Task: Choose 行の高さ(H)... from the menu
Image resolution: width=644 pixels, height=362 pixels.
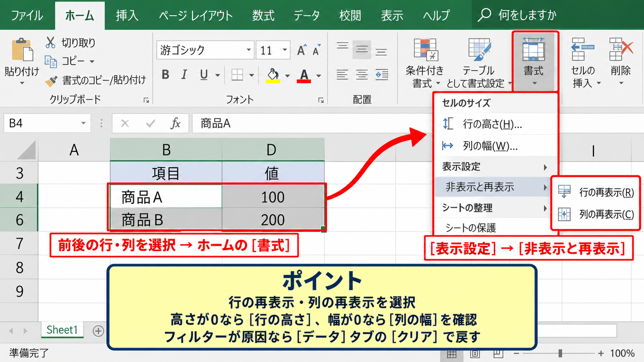Action: (496, 124)
